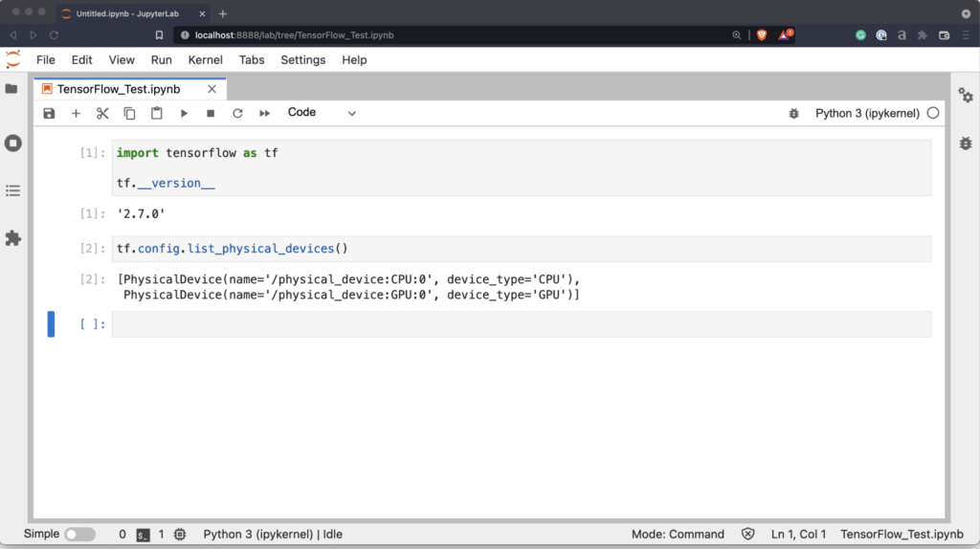The image size is (980, 549).
Task: Open Extension Manager puzzle icon
Action: [x=13, y=238]
